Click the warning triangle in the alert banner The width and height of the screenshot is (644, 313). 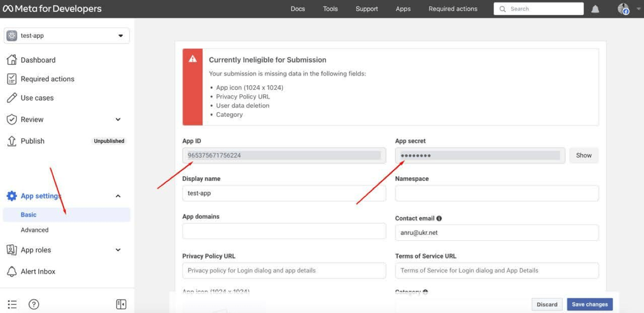[193, 59]
